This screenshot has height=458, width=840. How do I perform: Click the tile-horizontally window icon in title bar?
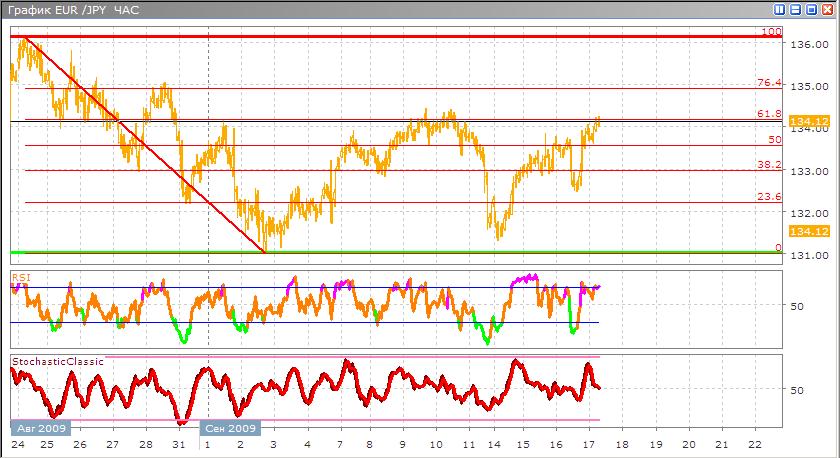tap(796, 10)
